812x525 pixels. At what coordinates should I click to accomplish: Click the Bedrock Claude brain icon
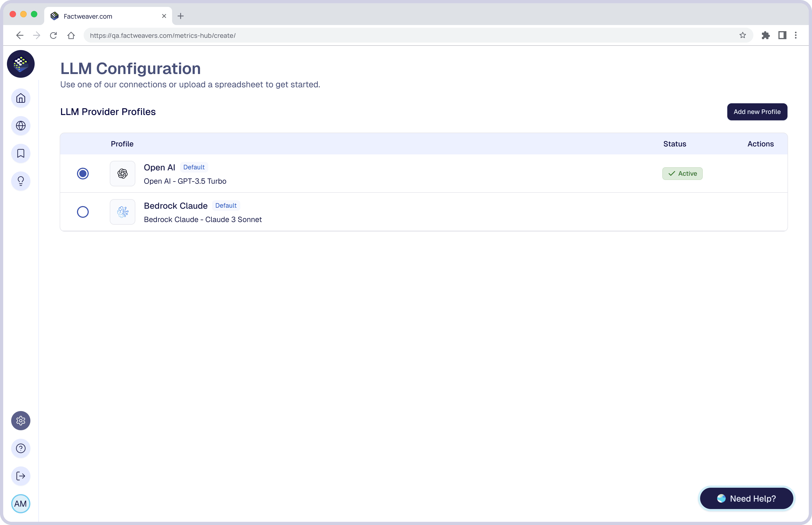click(123, 212)
